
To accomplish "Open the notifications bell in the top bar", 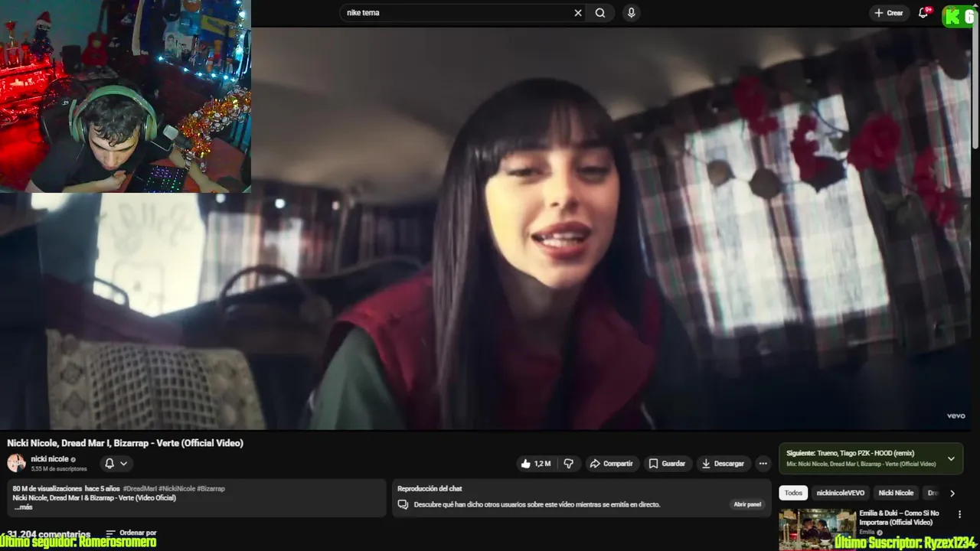I will [923, 13].
